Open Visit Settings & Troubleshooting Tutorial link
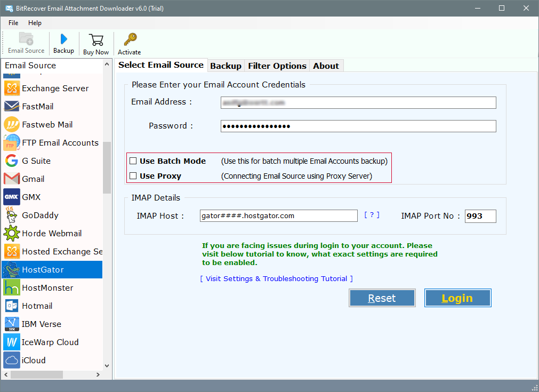This screenshot has height=392, width=539. click(x=276, y=278)
